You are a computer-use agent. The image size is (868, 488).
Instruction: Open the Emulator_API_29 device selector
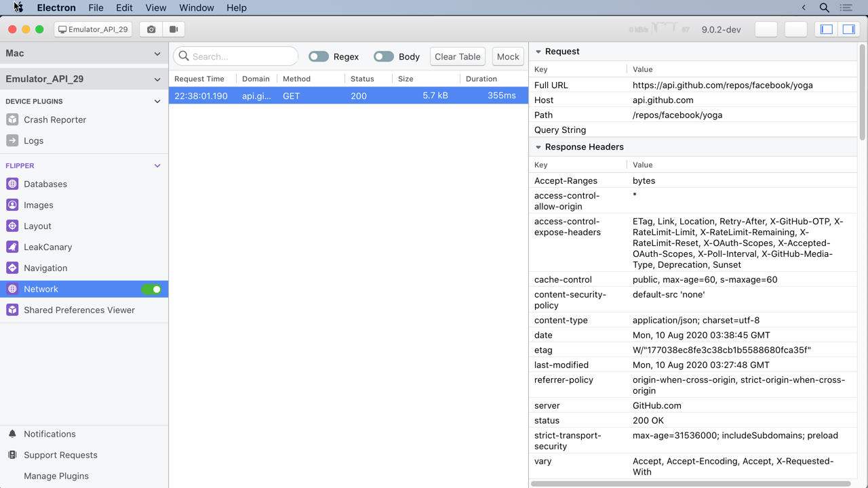click(93, 29)
